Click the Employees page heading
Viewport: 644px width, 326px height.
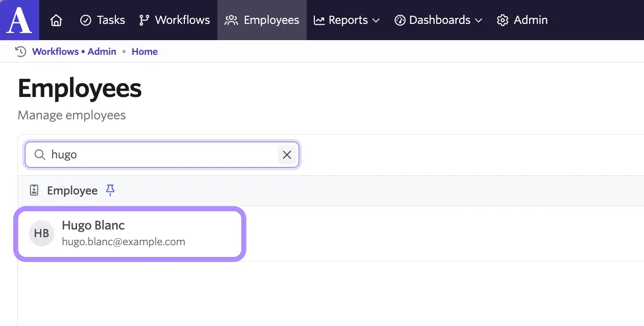pyautogui.click(x=80, y=88)
